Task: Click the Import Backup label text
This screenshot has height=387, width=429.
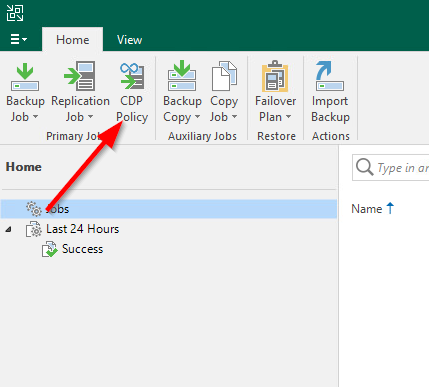Action: tap(330, 109)
